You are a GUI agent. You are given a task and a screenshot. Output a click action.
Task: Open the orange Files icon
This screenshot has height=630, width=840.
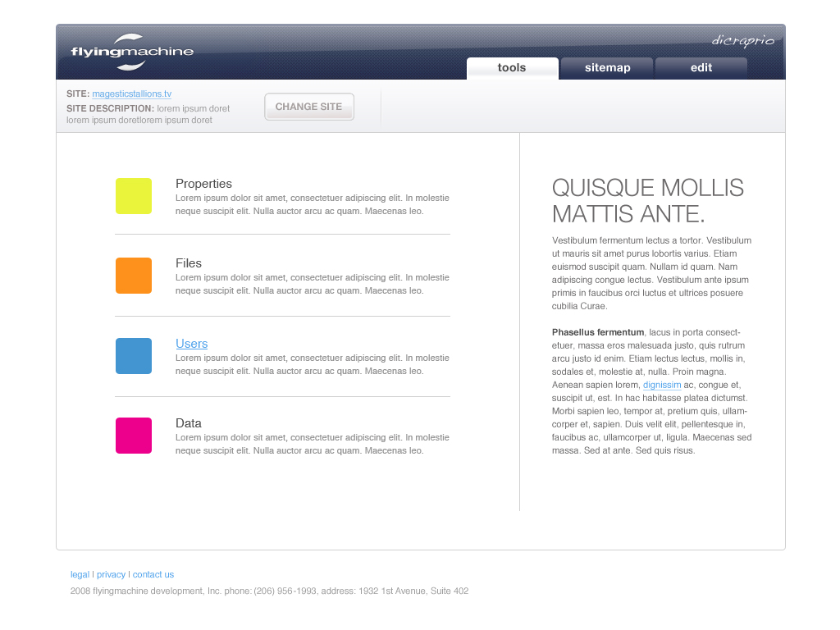(x=134, y=276)
